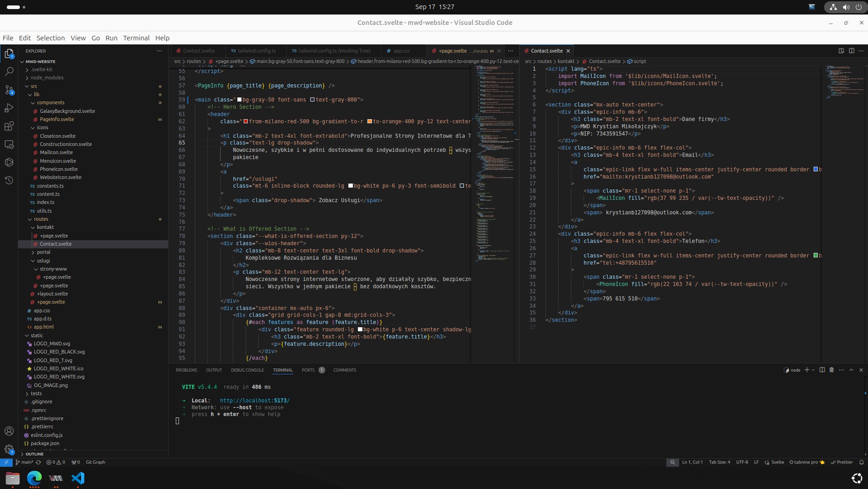Open Run and Debug view

(9, 108)
